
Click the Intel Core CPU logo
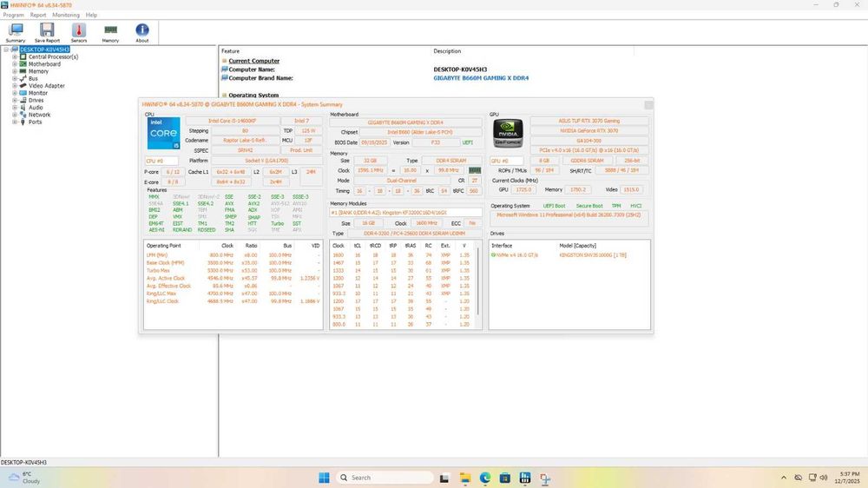163,133
